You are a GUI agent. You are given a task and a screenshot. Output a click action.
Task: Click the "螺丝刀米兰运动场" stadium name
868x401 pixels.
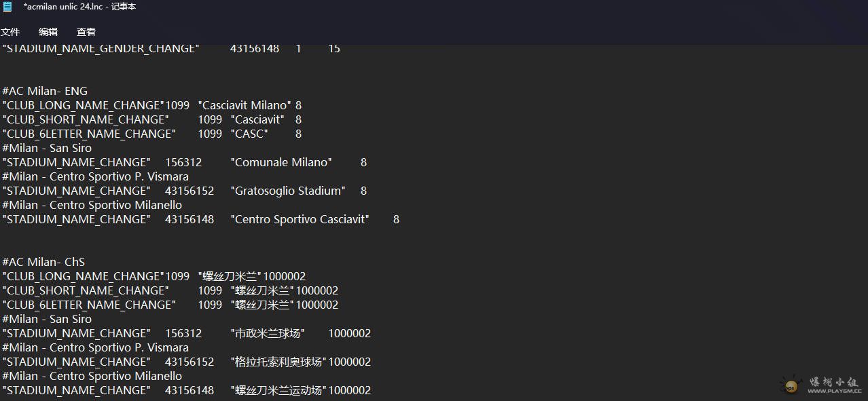[278, 390]
